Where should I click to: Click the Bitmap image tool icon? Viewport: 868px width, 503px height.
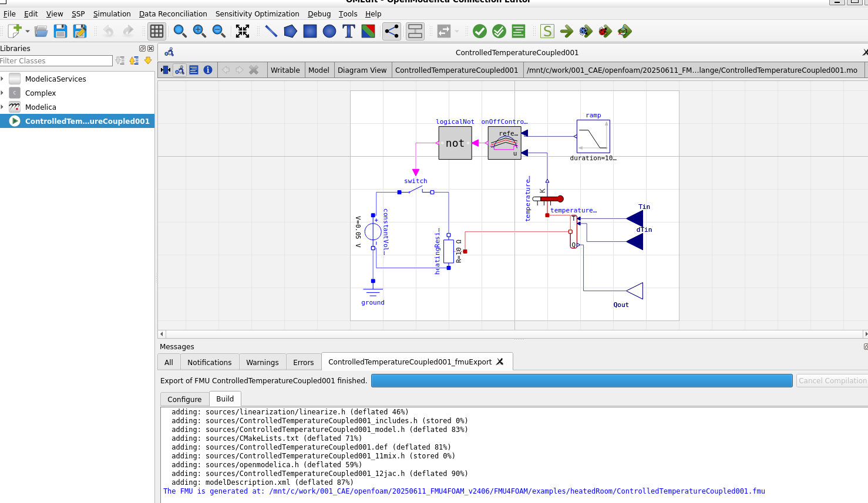tap(368, 31)
